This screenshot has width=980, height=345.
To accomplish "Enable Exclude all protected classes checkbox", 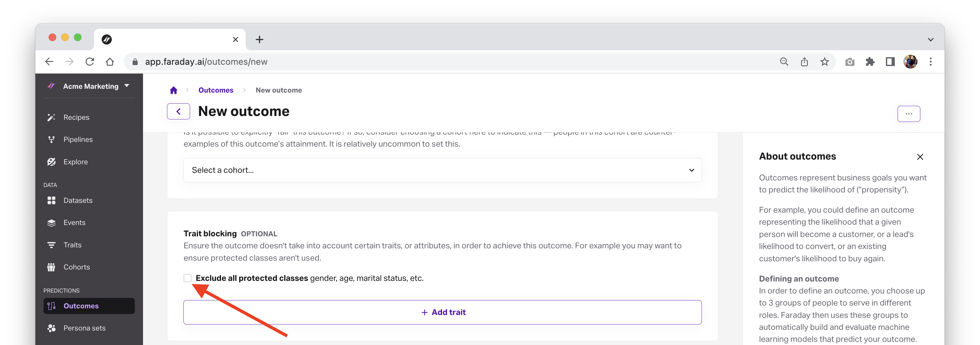I will (x=188, y=277).
